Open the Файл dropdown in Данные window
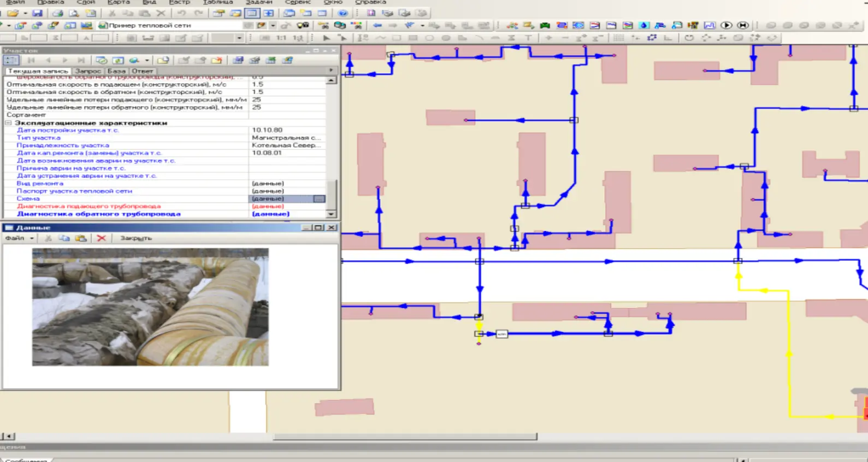Viewport: 868px width, 462px height. [19, 238]
